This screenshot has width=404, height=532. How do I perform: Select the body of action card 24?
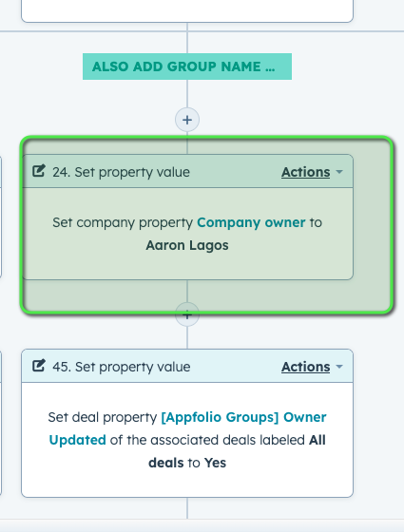point(187,234)
